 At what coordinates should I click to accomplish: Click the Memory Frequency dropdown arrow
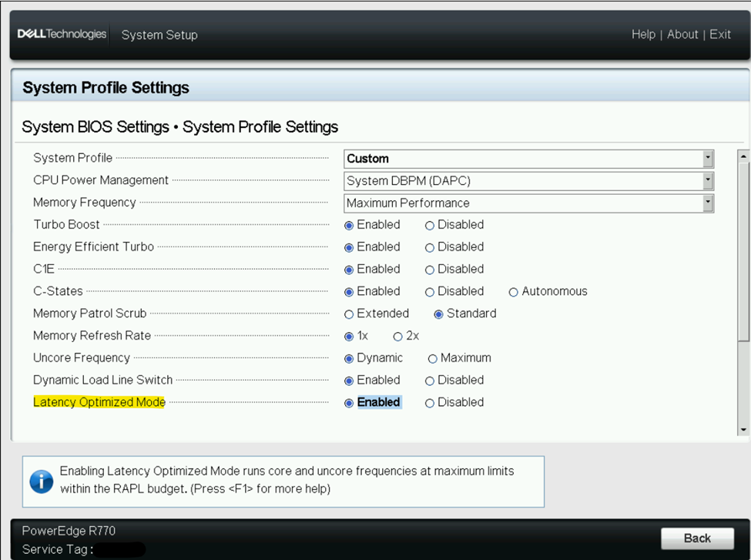tap(707, 203)
